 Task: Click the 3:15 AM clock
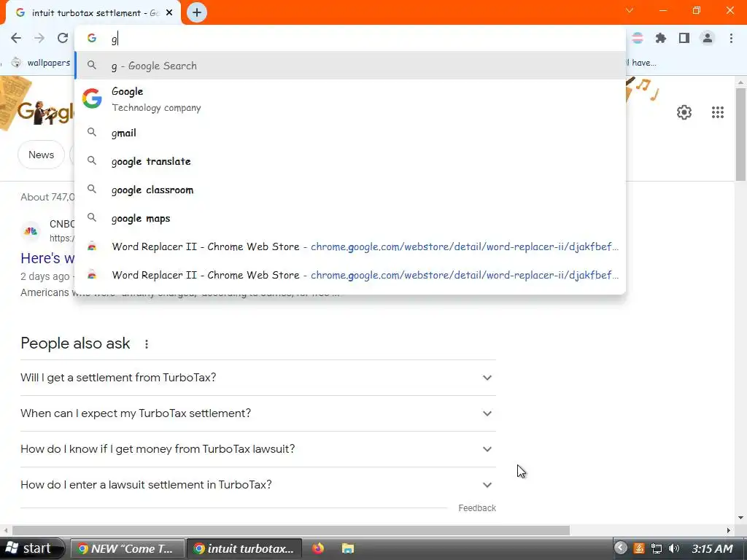point(712,548)
